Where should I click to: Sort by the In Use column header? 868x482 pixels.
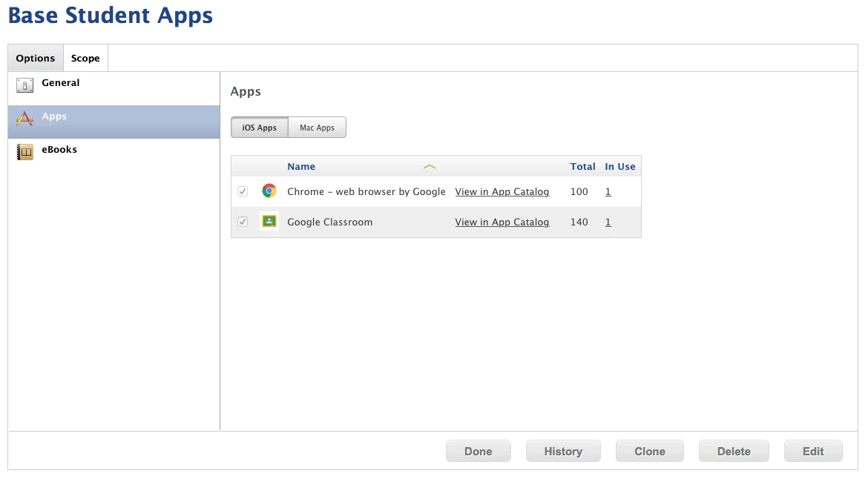[620, 167]
